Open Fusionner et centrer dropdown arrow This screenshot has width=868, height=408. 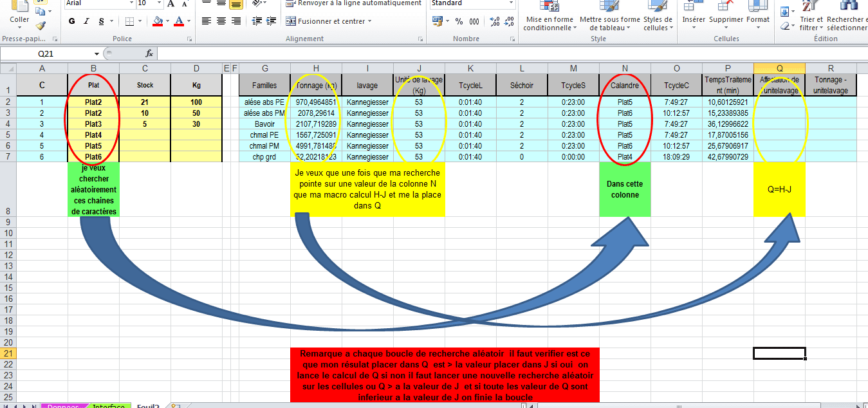pyautogui.click(x=370, y=21)
